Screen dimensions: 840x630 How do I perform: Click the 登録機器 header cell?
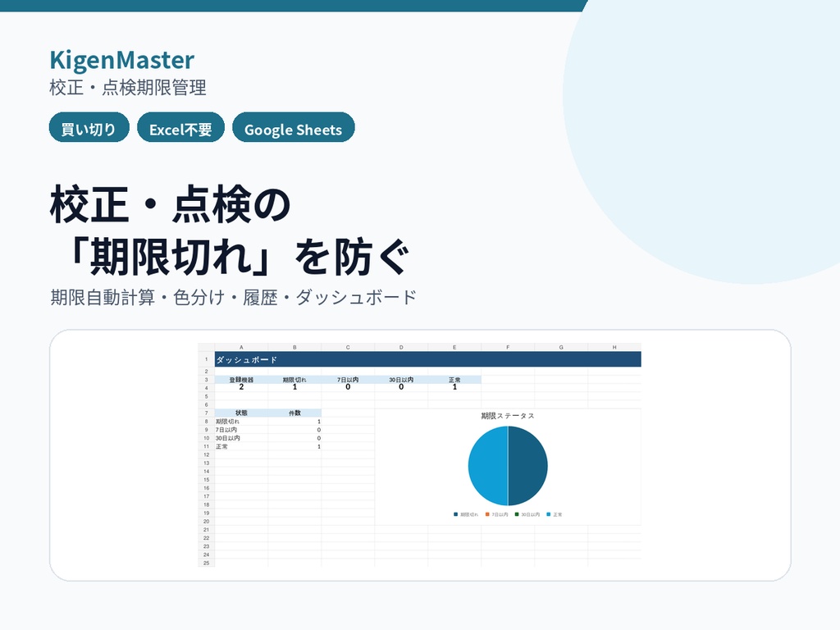tap(241, 379)
